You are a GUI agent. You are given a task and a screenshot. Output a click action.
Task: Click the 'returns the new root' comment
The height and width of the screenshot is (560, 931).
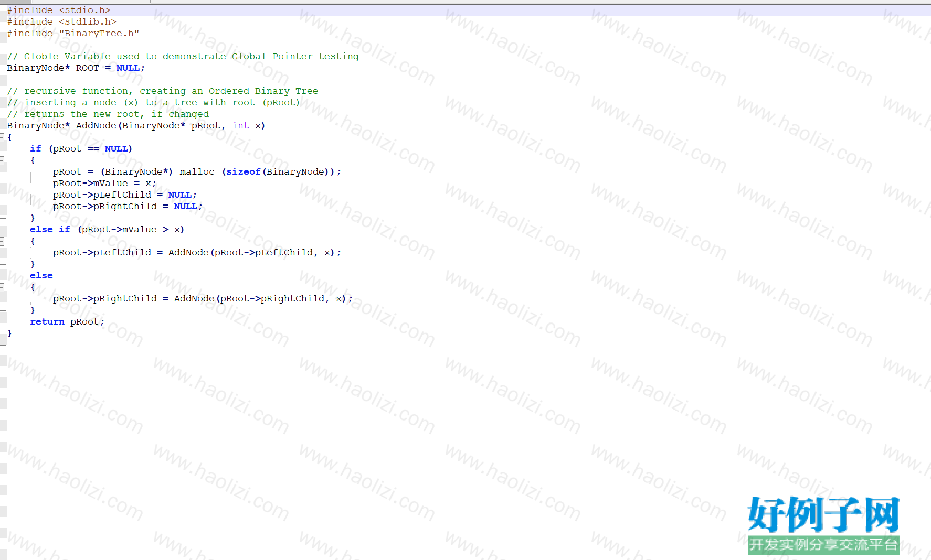[108, 114]
